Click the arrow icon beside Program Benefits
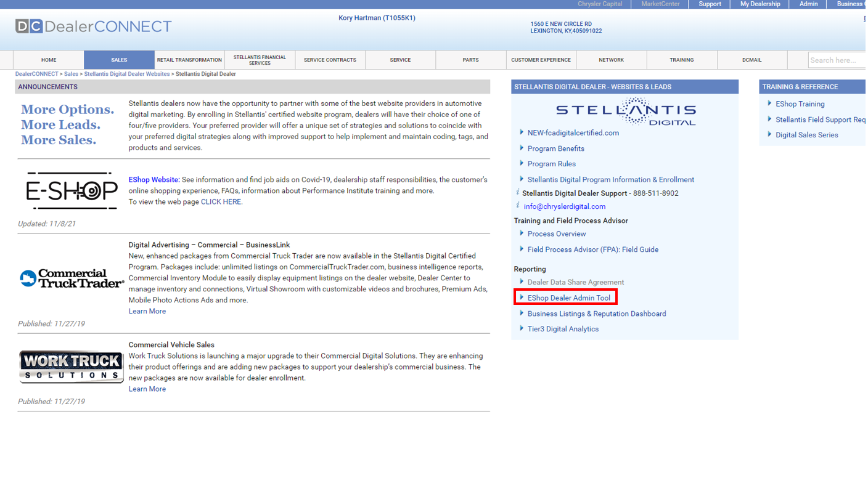This screenshot has height=486, width=868. tap(522, 148)
